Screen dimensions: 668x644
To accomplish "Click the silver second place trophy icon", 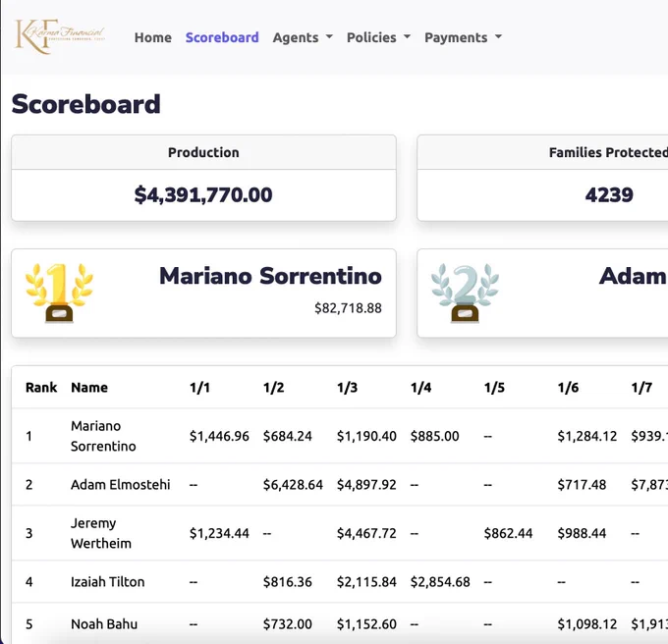I will click(x=465, y=293).
